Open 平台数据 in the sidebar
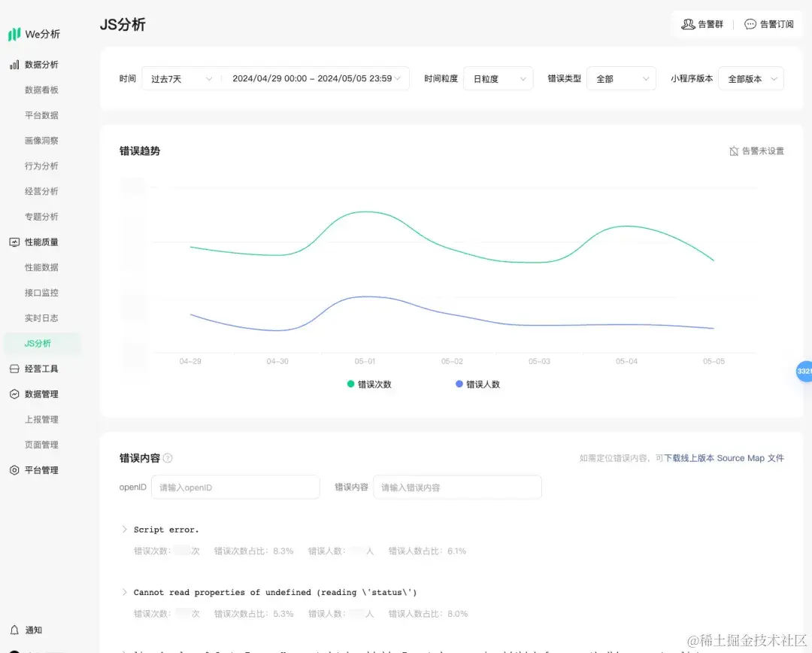The image size is (812, 653). coord(41,116)
